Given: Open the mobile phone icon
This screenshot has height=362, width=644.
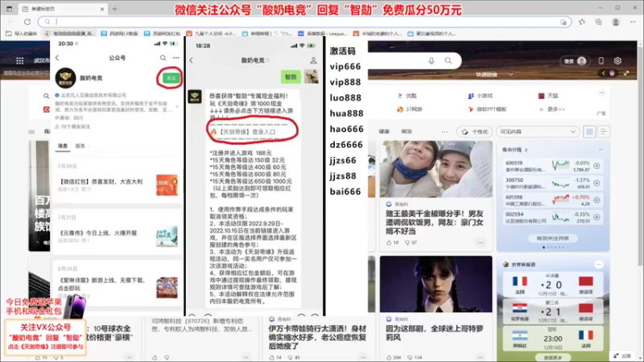Looking at the screenshot, I should tap(601, 61).
